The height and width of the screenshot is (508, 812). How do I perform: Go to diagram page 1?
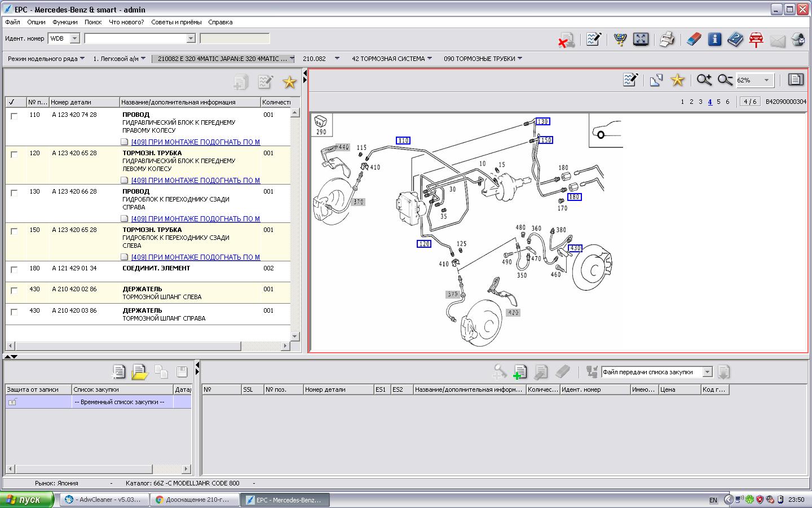pyautogui.click(x=682, y=102)
